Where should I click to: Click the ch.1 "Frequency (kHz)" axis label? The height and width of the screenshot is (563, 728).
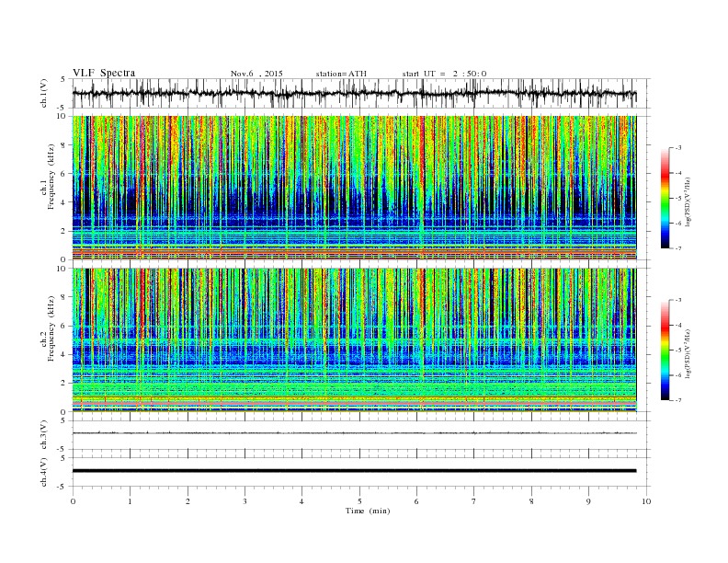point(51,177)
